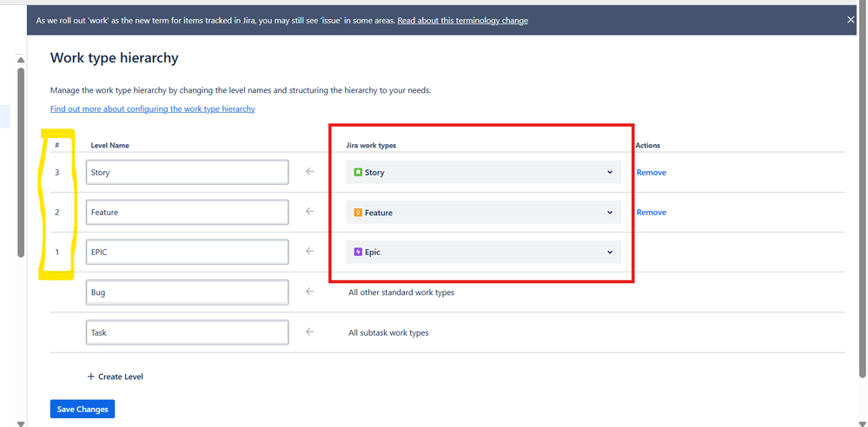Dismiss the terminology change banner
The height and width of the screenshot is (427, 868).
coord(851,20)
